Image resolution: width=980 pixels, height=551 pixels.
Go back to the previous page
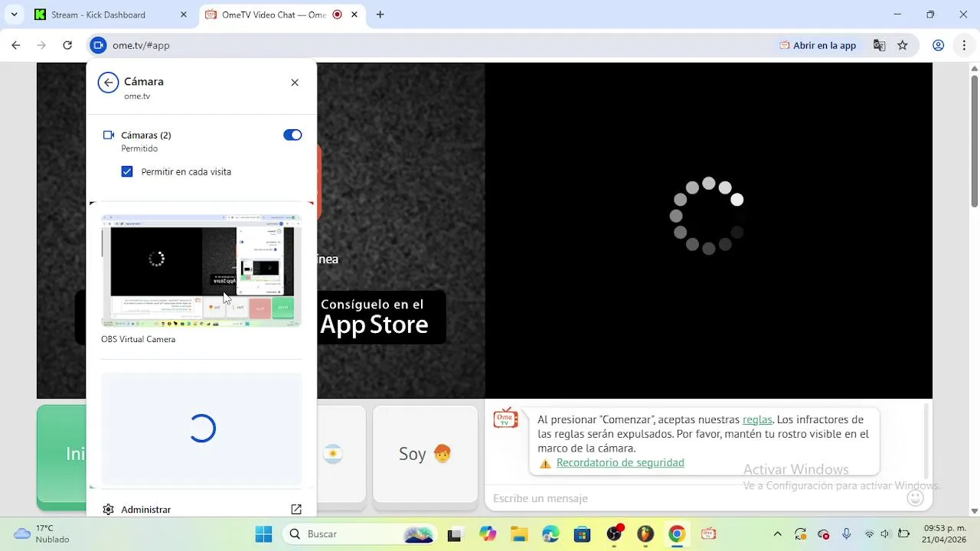[x=16, y=45]
